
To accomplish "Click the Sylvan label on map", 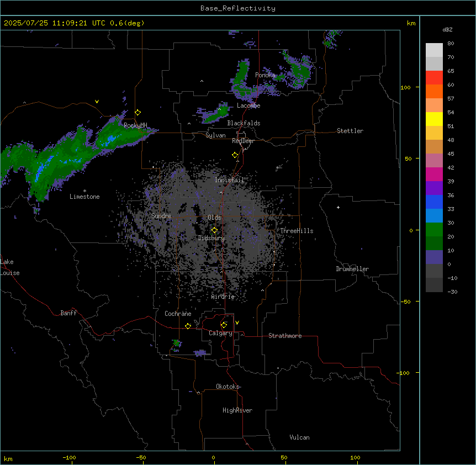I will click(215, 135).
